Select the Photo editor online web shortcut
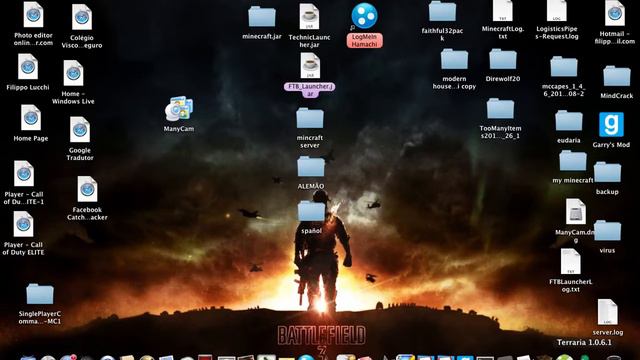 (x=33, y=15)
